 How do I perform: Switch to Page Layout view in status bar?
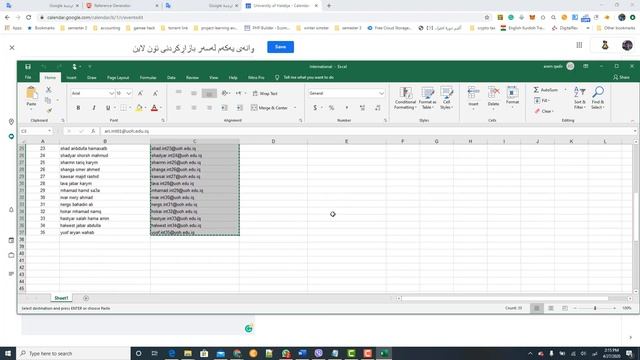tap(551, 308)
